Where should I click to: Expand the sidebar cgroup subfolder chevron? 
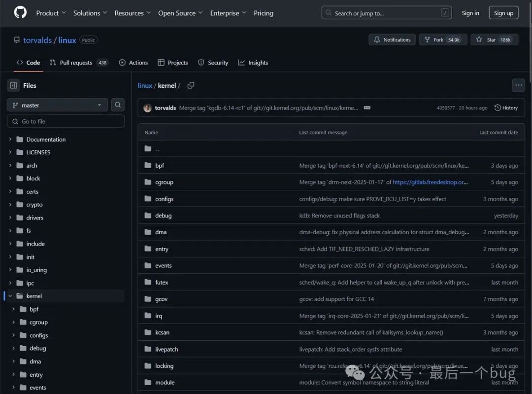click(14, 322)
